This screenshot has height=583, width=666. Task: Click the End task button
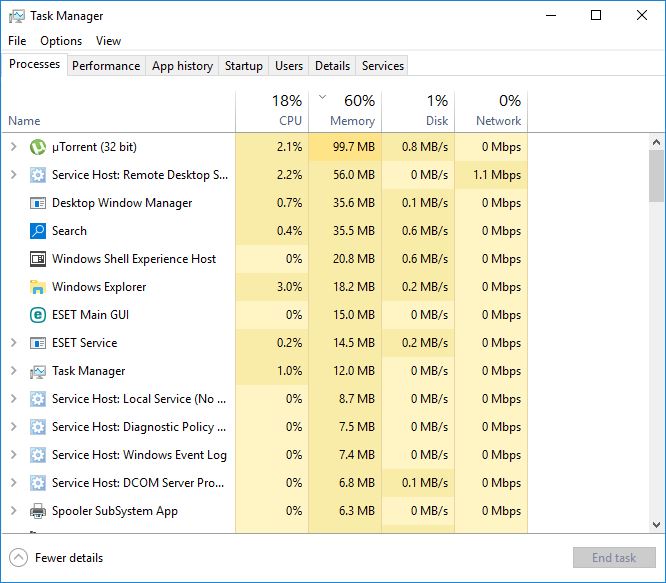coord(613,558)
